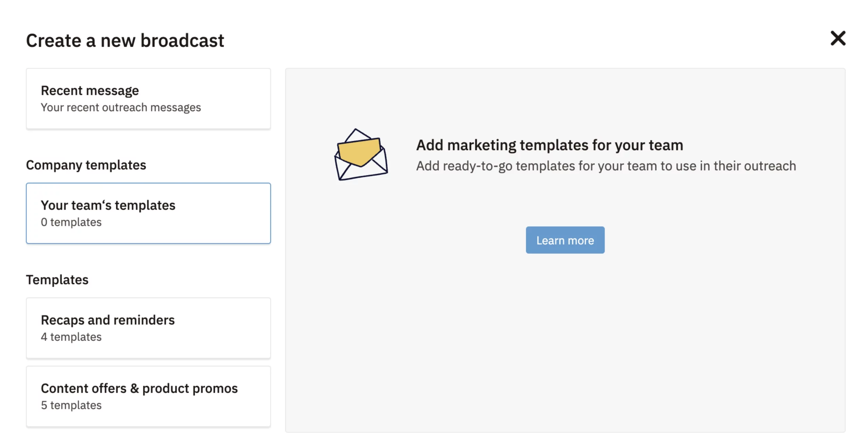Click the Templates section heading
This screenshot has height=445, width=868.
pyautogui.click(x=57, y=279)
